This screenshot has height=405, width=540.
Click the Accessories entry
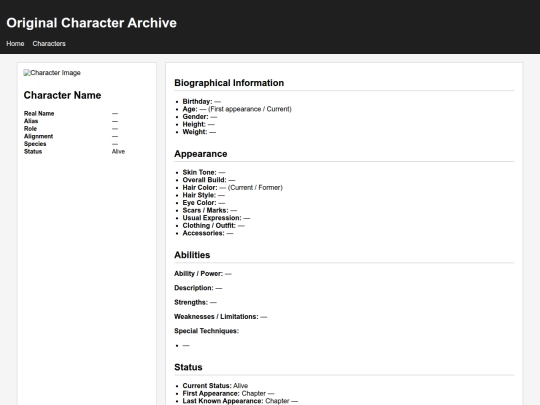coord(208,233)
